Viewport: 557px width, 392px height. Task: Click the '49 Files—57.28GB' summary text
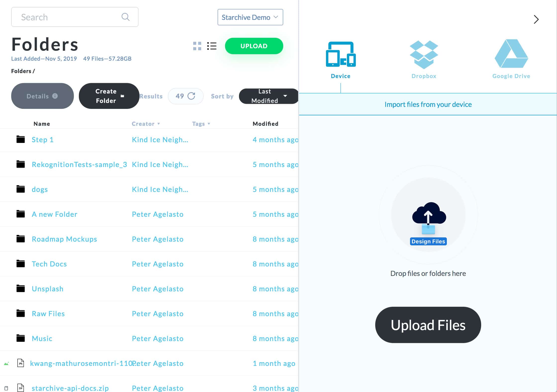[x=107, y=59]
